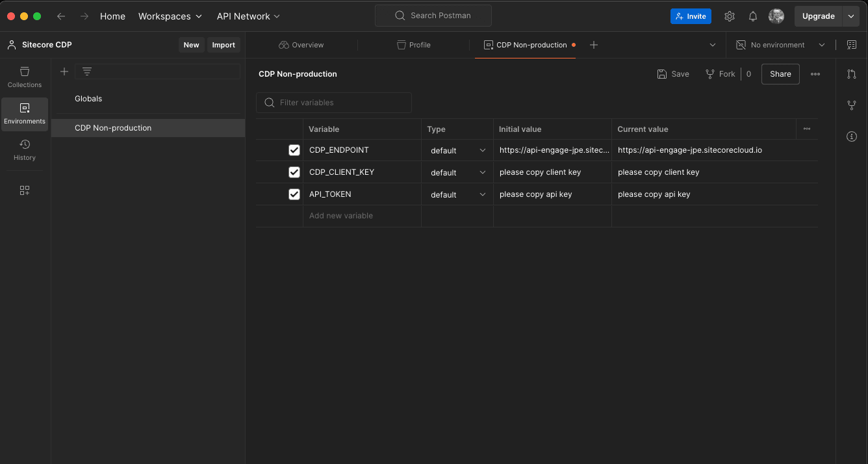Click the Import button
This screenshot has height=464, width=868.
point(223,45)
